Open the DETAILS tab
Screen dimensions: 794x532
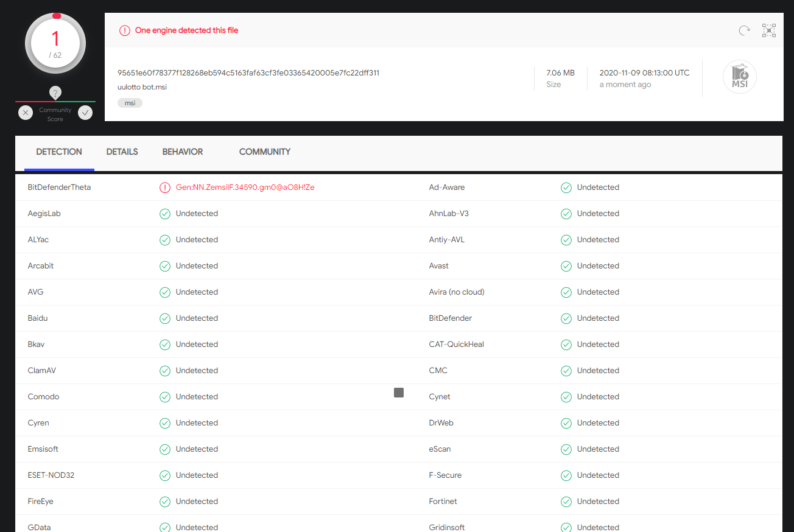tap(122, 152)
